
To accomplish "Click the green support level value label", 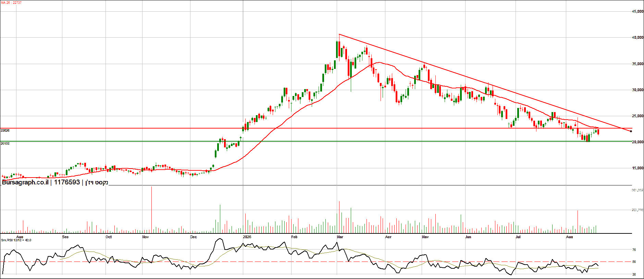I will point(5,144).
